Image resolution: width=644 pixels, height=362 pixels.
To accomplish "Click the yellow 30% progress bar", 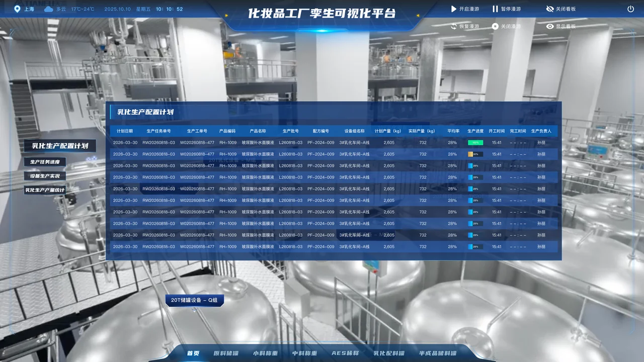I will (475, 154).
